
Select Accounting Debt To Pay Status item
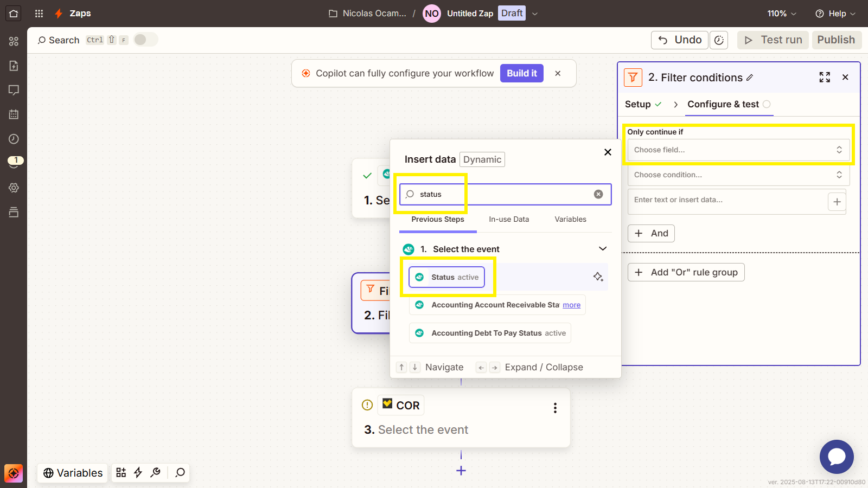(x=490, y=333)
